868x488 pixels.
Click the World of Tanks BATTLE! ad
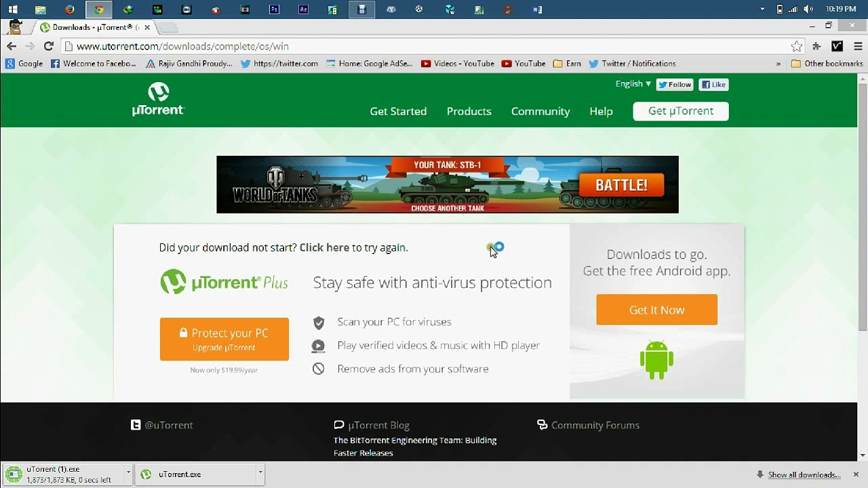click(622, 185)
